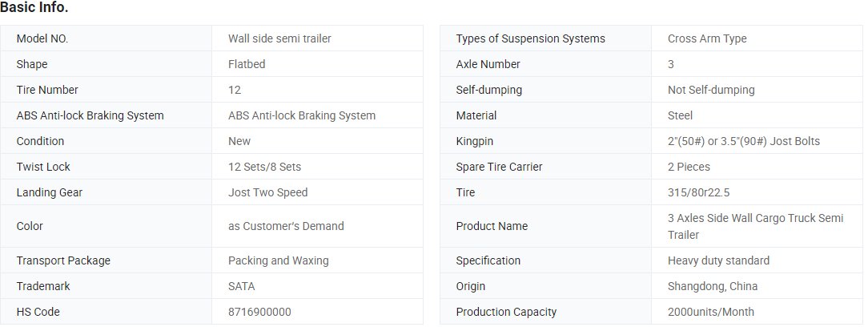Click the Tire Number value 12
Screen dimensions: 868x327
234,90
